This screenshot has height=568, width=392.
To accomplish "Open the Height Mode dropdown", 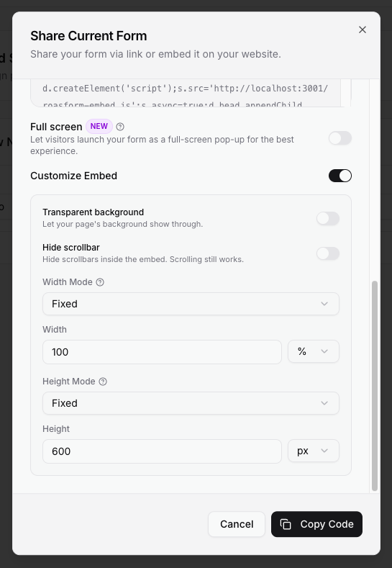I will tap(191, 403).
